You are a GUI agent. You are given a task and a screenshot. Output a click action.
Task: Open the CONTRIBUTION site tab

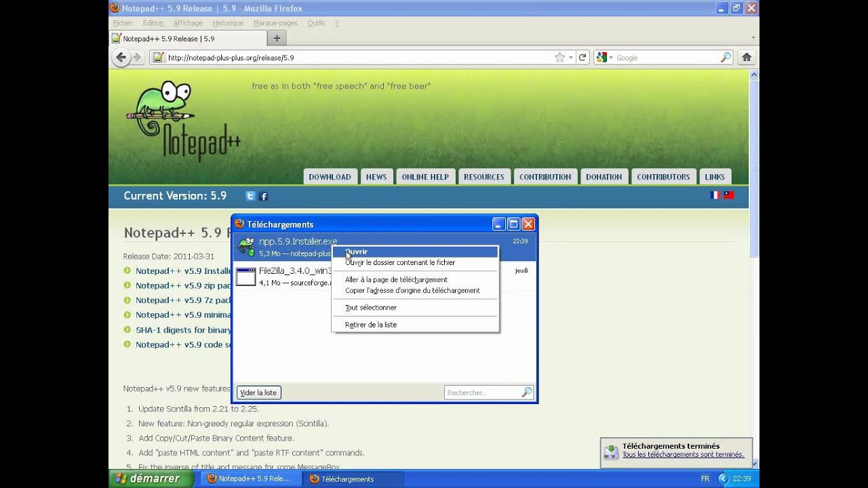point(545,177)
